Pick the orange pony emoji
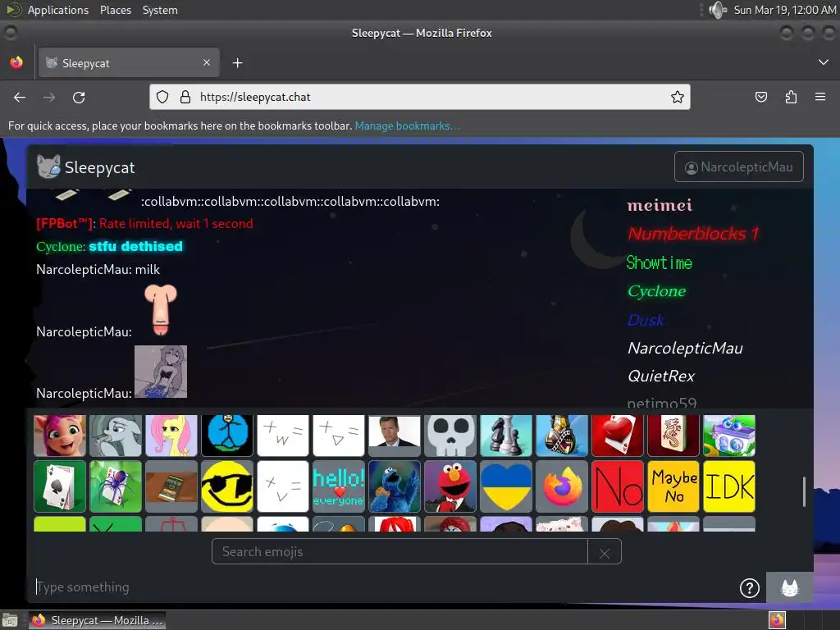The height and width of the screenshot is (630, 840). point(59,436)
